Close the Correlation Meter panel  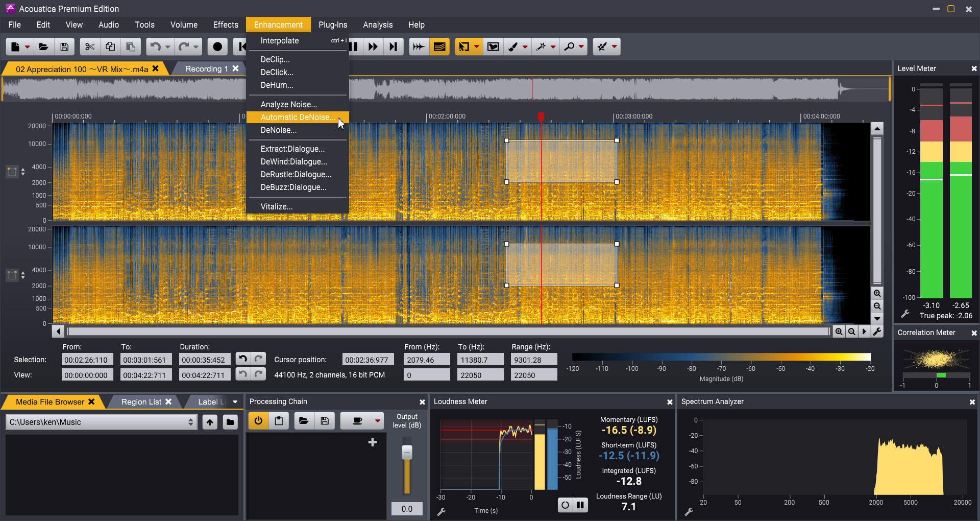pos(974,333)
